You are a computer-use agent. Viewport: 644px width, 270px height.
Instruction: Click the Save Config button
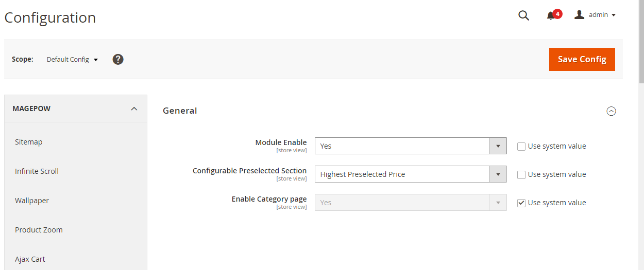(582, 59)
